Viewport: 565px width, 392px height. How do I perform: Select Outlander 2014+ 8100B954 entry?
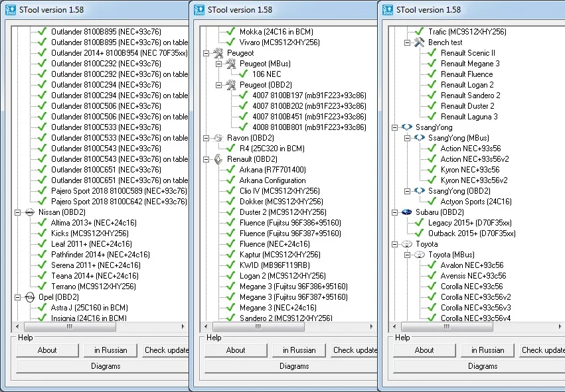click(x=120, y=53)
